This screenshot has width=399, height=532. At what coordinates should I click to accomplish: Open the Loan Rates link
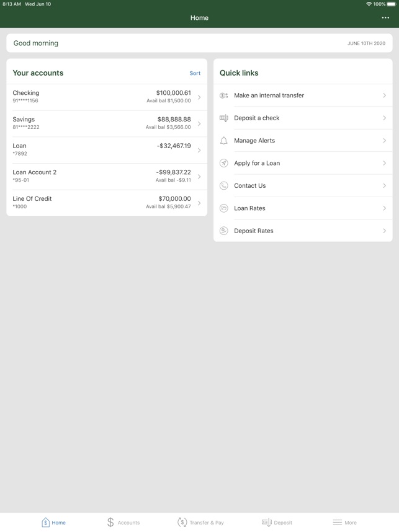249,208
